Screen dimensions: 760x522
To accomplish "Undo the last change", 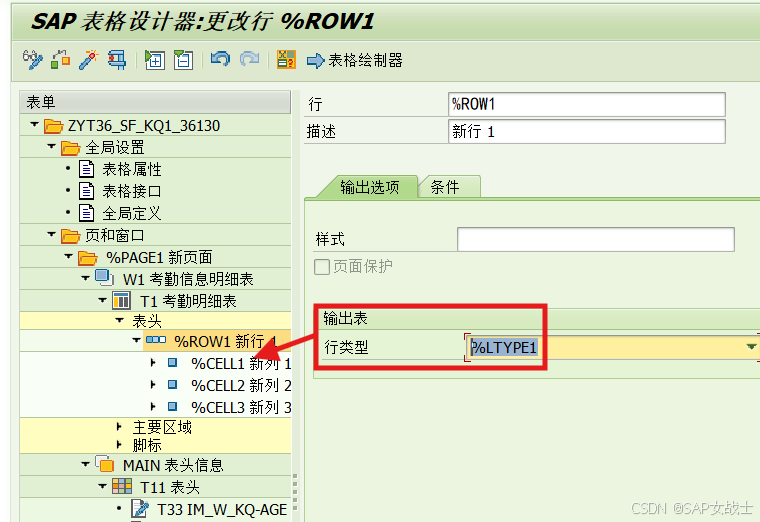I will point(221,60).
